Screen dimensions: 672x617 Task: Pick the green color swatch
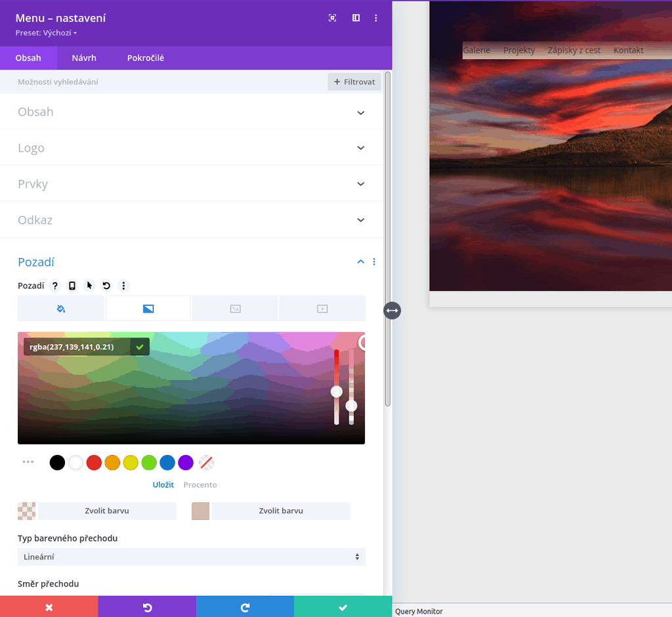click(x=149, y=463)
